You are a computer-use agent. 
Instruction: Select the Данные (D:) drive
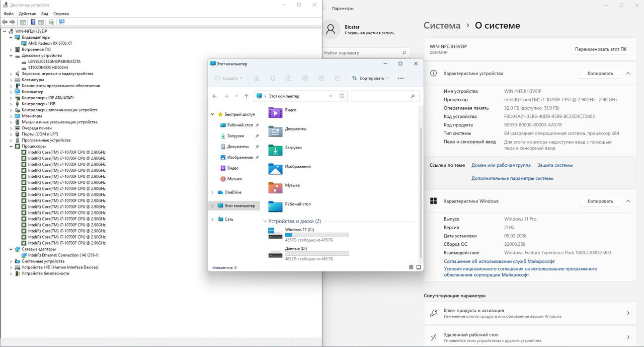pos(295,248)
